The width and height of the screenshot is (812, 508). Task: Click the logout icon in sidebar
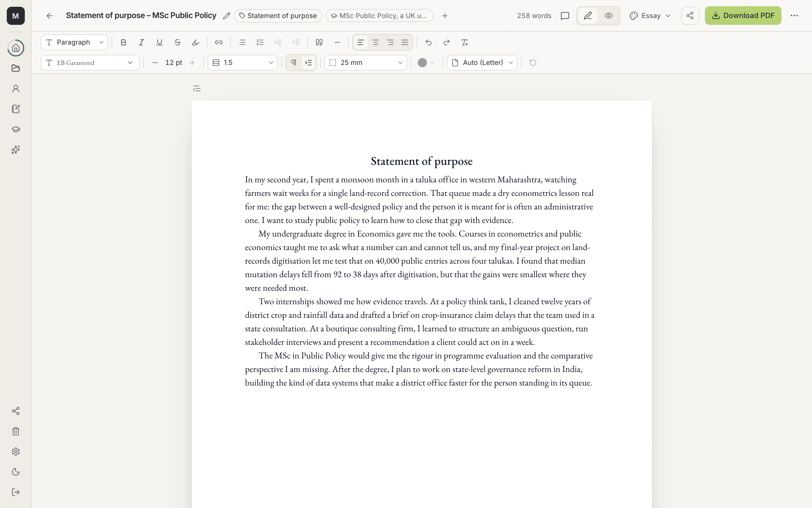(16, 492)
